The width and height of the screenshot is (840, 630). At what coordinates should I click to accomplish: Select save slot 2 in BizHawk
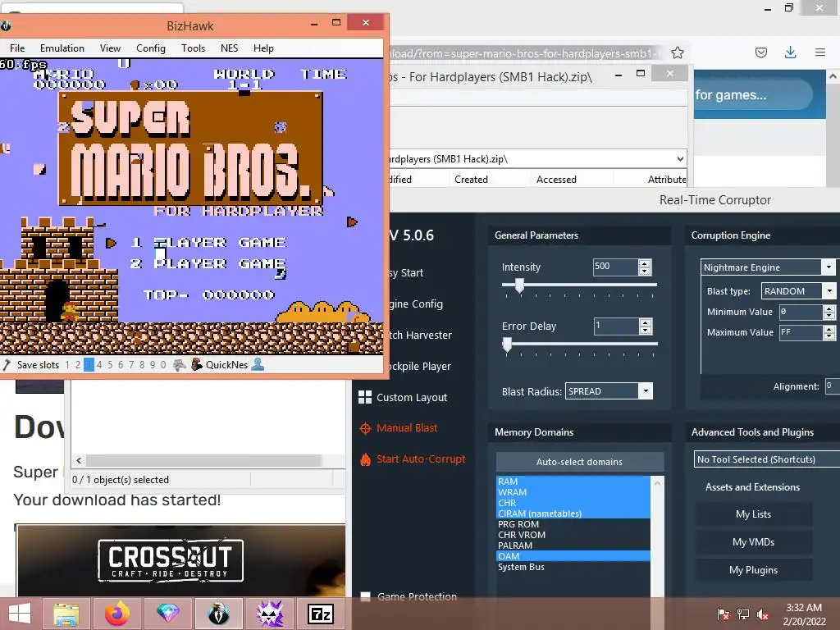click(78, 365)
